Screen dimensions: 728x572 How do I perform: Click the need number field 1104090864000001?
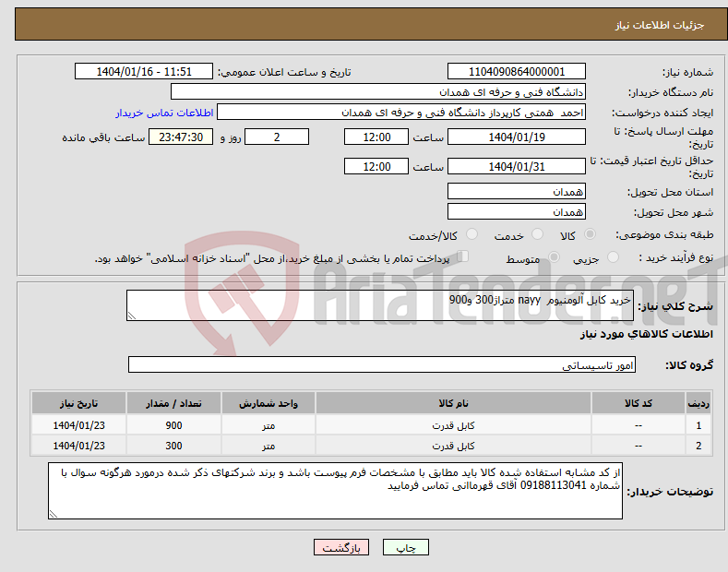click(x=517, y=72)
